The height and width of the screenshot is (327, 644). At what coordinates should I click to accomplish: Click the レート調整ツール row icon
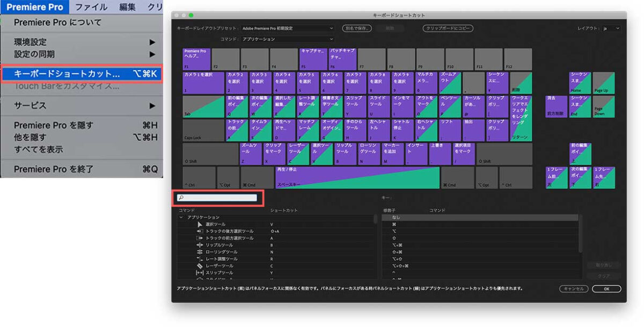tap(200, 259)
